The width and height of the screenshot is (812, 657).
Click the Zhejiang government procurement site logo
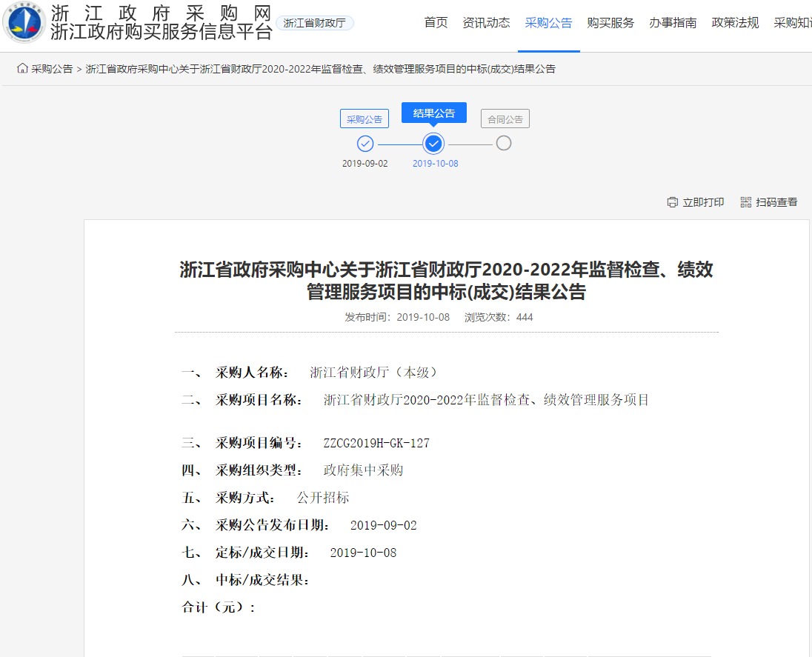(24, 22)
